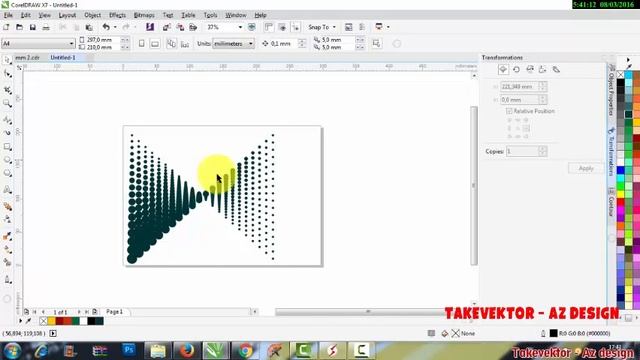Select the Crop tool
The image size is (640, 360).
pos(7,90)
